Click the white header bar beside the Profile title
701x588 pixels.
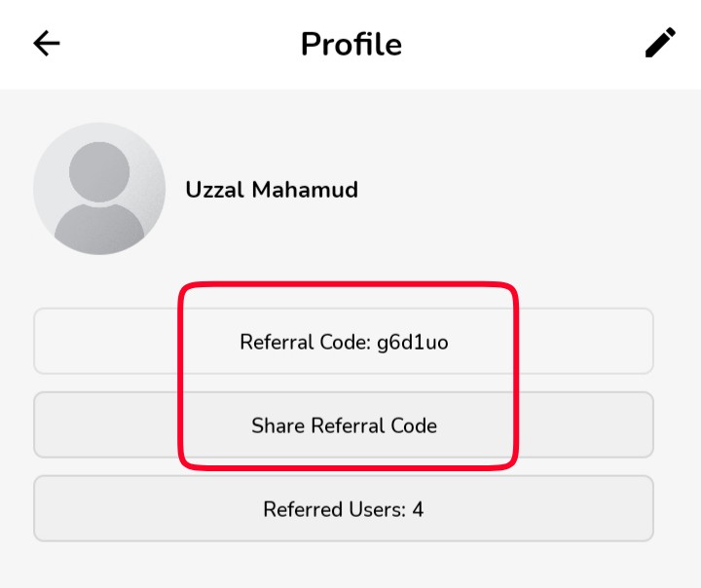pyautogui.click(x=514, y=44)
